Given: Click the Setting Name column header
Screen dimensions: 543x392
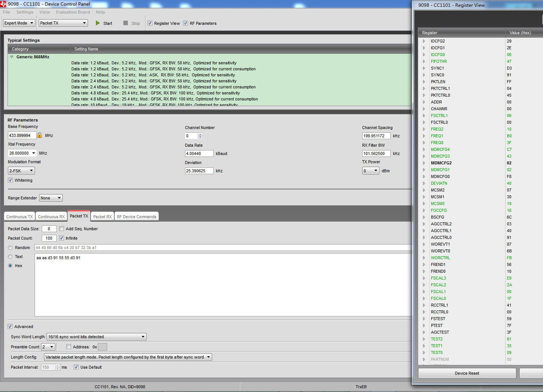Looking at the screenshot, I should tap(241, 49).
